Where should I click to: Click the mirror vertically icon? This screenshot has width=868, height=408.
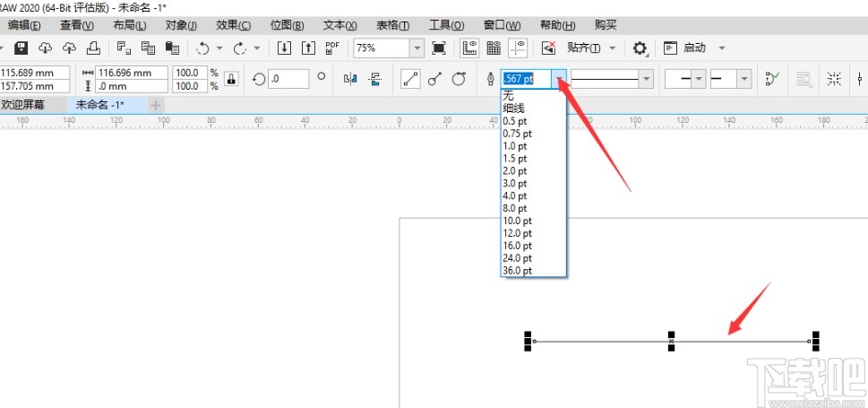click(x=376, y=79)
